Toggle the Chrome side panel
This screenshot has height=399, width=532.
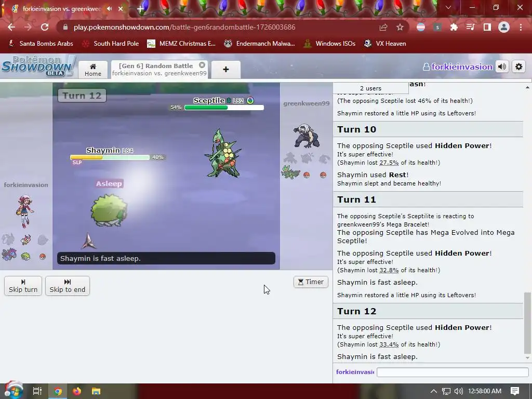tap(487, 27)
